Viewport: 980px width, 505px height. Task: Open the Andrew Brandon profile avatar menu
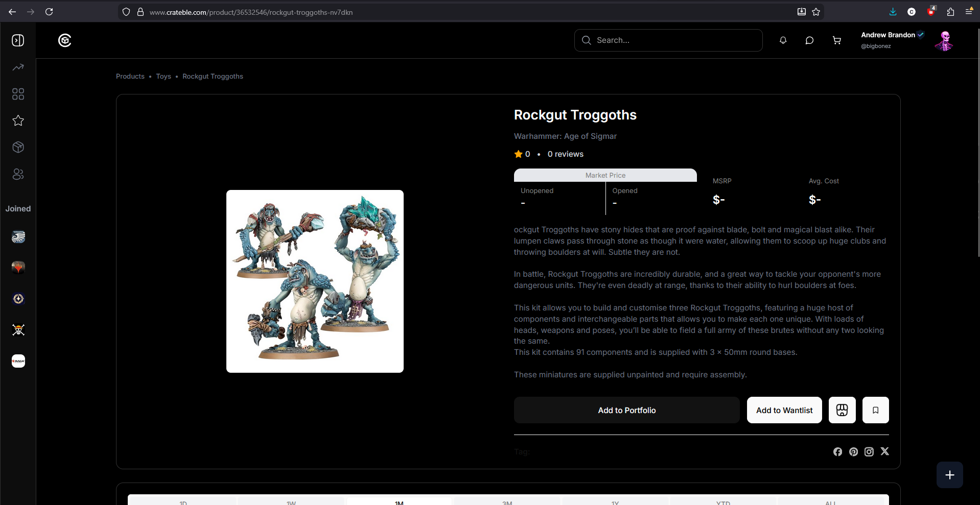(x=944, y=40)
